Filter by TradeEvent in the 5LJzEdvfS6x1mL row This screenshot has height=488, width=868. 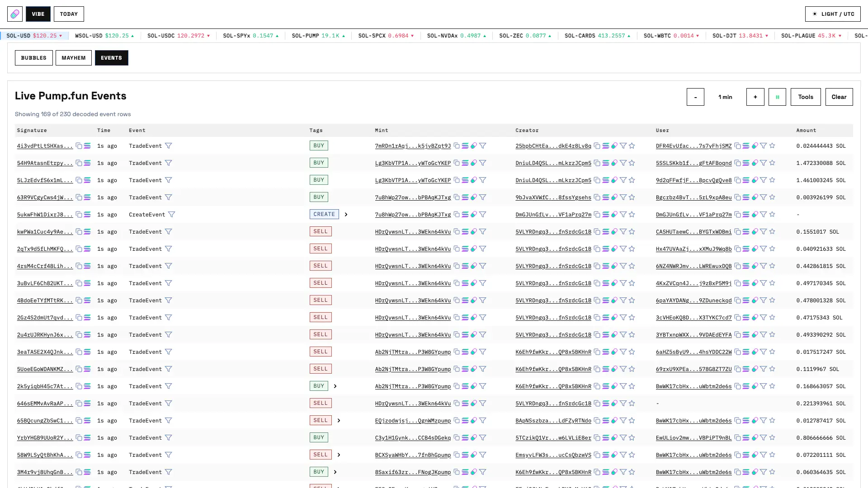pyautogui.click(x=168, y=180)
